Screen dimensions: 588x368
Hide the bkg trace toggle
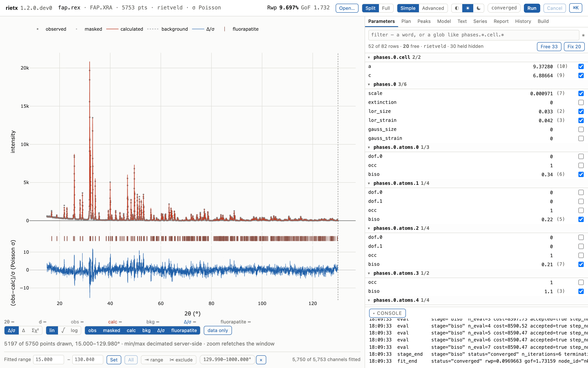pos(146,330)
